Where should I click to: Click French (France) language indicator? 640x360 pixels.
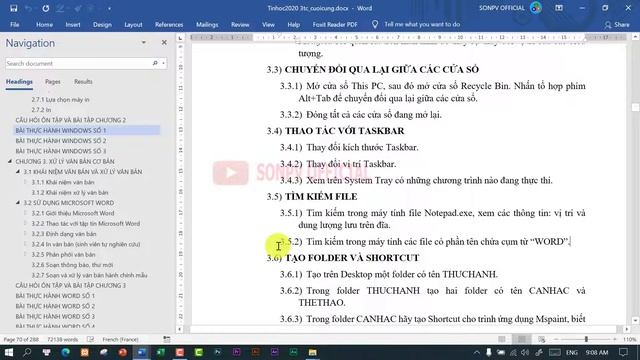point(120,340)
